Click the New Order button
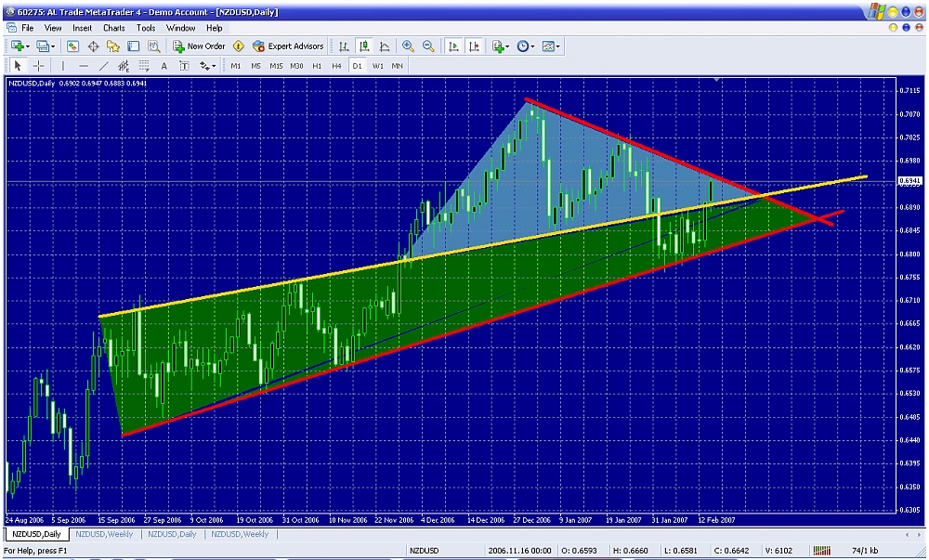929x560 pixels. pos(199,46)
